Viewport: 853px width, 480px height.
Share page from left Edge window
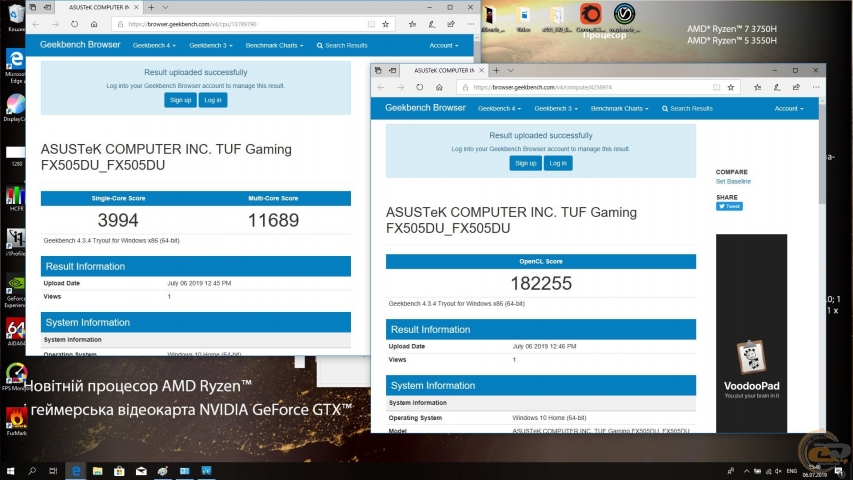click(x=451, y=24)
